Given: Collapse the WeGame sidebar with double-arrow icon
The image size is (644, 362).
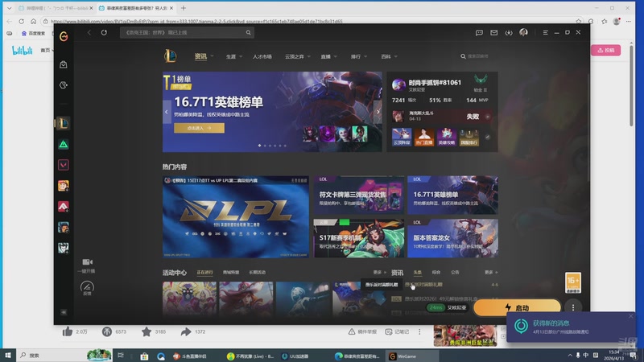Looking at the screenshot, I should click(x=64, y=312).
